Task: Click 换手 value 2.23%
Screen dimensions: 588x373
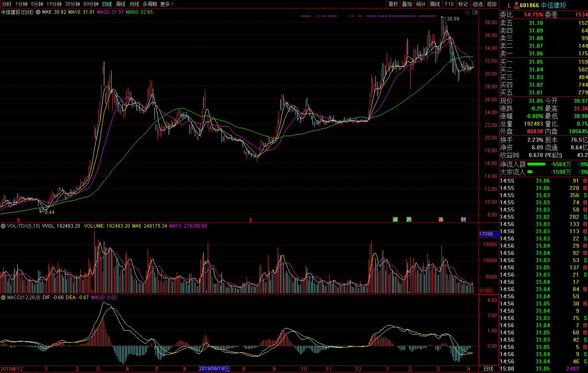Action: click(535, 140)
